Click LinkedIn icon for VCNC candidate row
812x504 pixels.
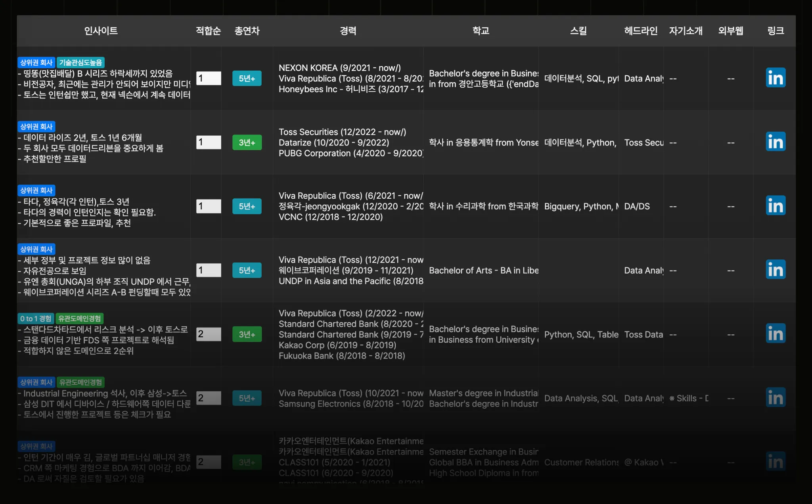[x=775, y=205]
